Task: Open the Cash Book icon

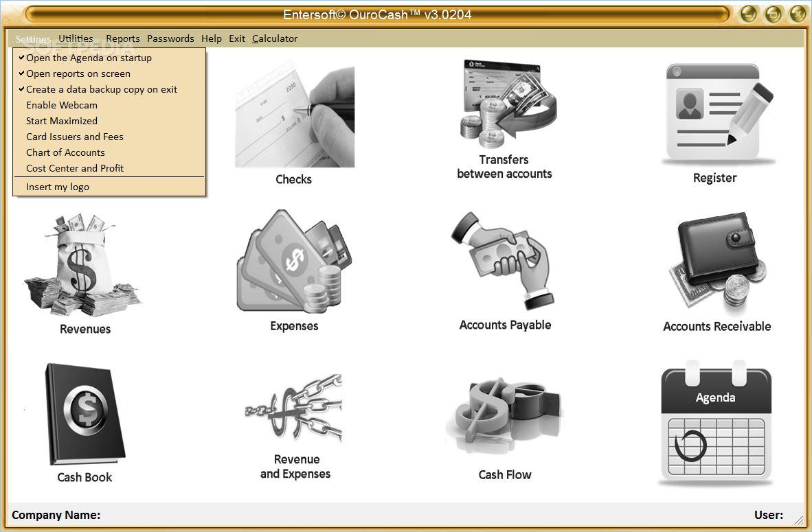Action: (x=85, y=414)
